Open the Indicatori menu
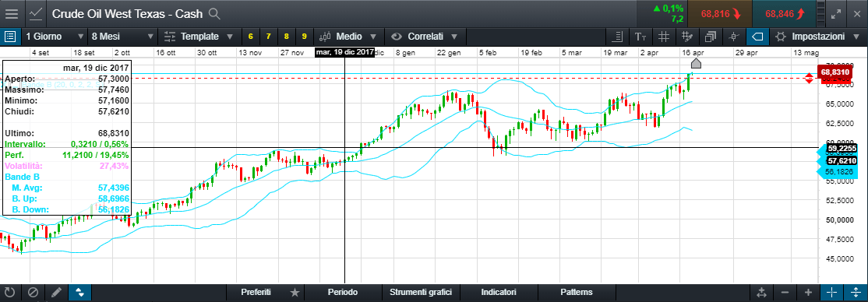This screenshot has height=302, width=868. click(x=499, y=293)
